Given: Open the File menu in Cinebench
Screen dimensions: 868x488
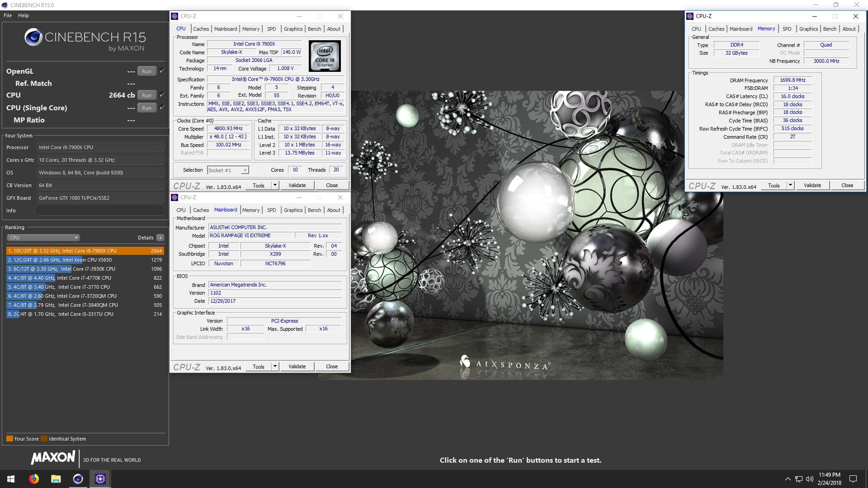Looking at the screenshot, I should pos(8,15).
